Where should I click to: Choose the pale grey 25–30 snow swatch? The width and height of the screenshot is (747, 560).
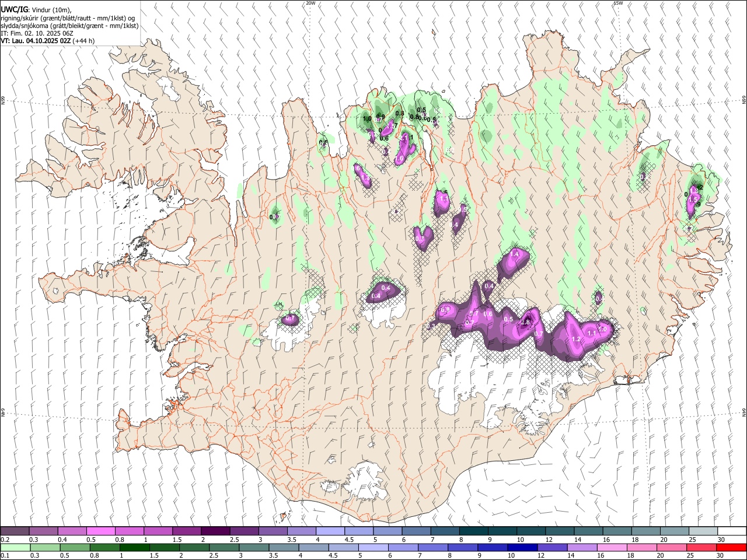703,531
